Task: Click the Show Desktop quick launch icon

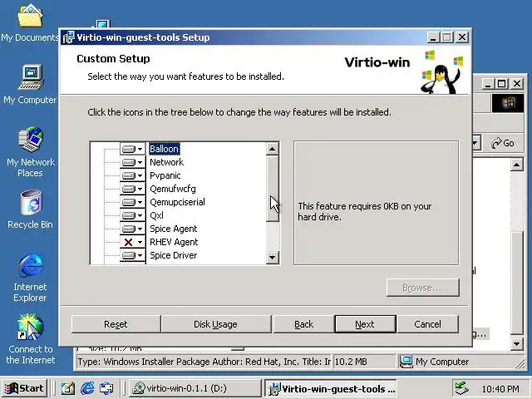Action: click(68, 388)
